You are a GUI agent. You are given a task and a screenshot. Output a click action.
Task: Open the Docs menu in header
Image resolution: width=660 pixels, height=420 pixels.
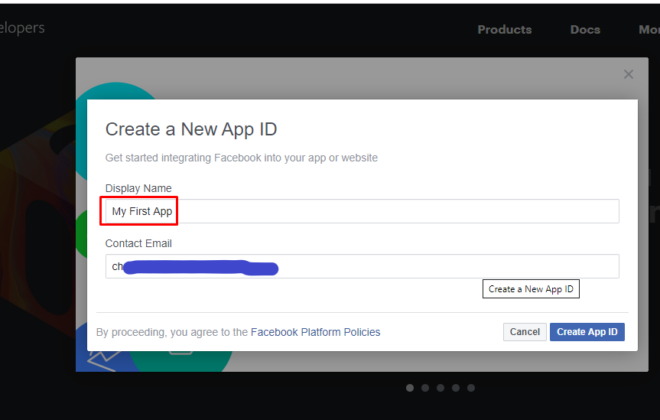pos(585,29)
